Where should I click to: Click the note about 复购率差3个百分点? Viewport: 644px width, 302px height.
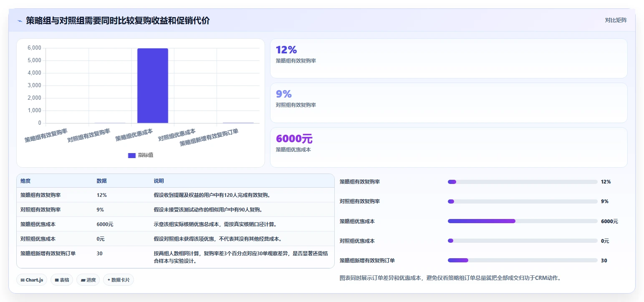240,257
